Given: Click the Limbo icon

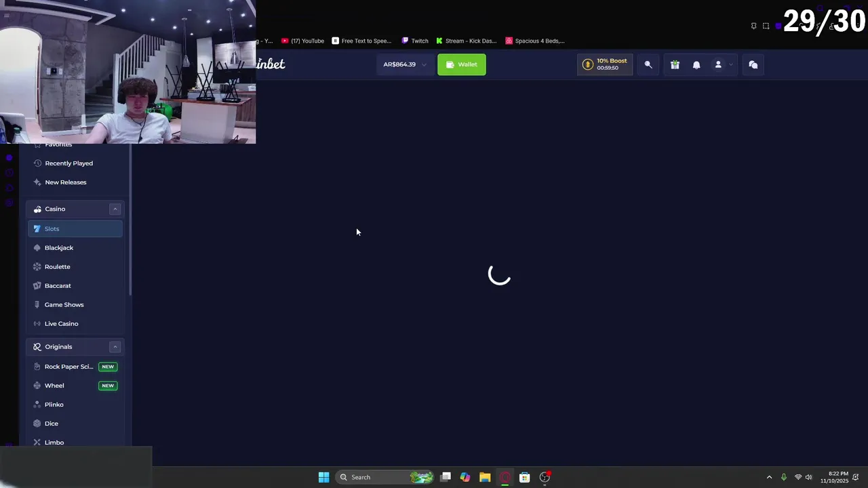Looking at the screenshot, I should click(37, 443).
